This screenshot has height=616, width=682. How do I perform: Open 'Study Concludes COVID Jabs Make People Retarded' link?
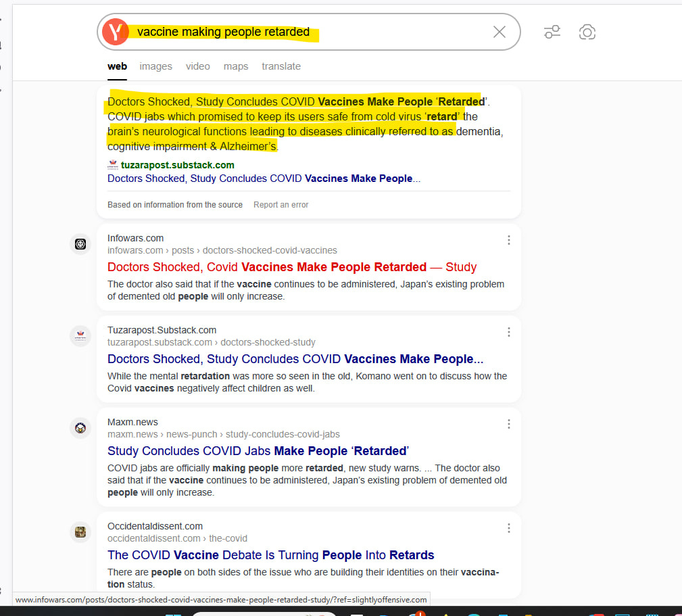258,451
